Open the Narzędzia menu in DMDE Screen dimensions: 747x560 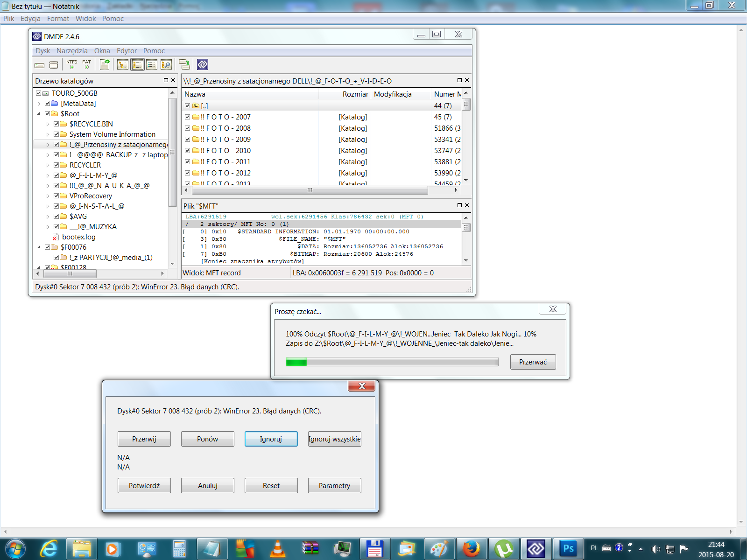72,51
